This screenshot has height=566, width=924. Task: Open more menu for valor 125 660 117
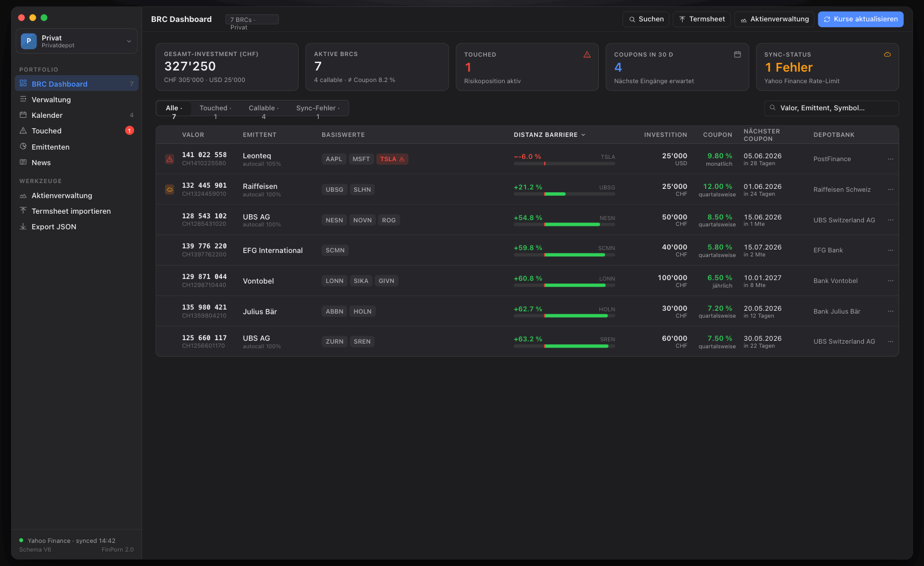[891, 341]
